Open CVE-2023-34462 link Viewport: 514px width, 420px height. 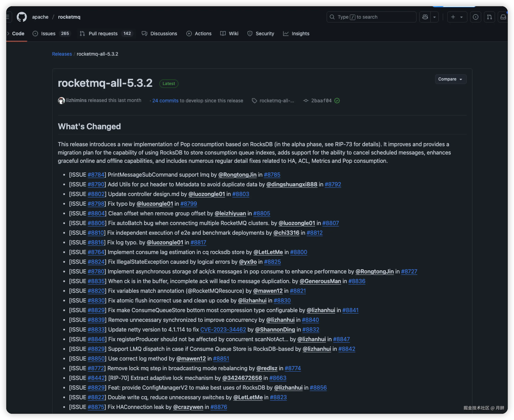(223, 329)
